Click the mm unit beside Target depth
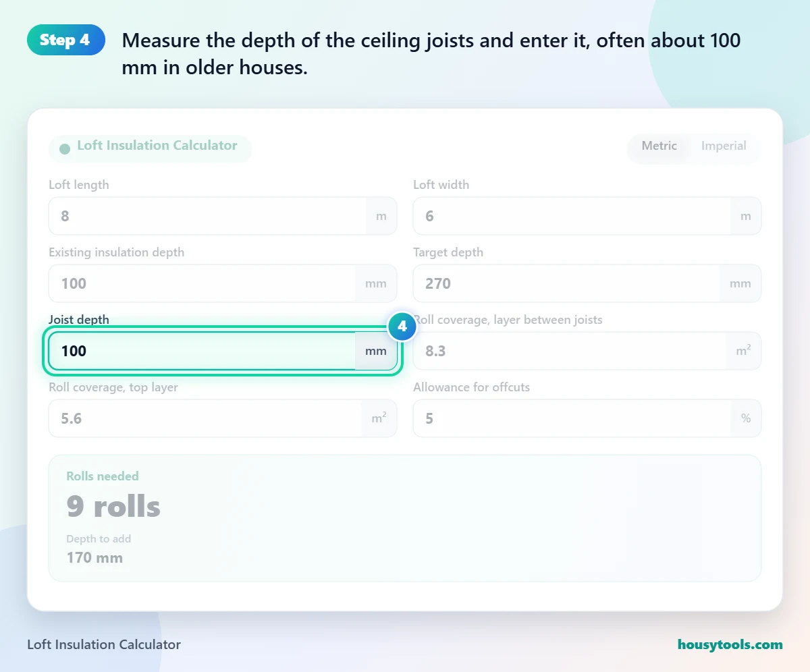Screen dimensions: 810x672 (740, 283)
